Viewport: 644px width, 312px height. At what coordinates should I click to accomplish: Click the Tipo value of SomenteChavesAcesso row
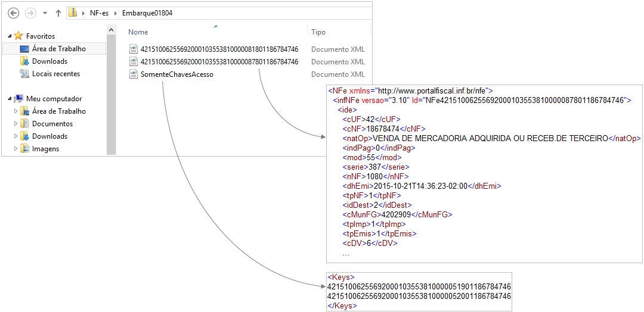(338, 74)
